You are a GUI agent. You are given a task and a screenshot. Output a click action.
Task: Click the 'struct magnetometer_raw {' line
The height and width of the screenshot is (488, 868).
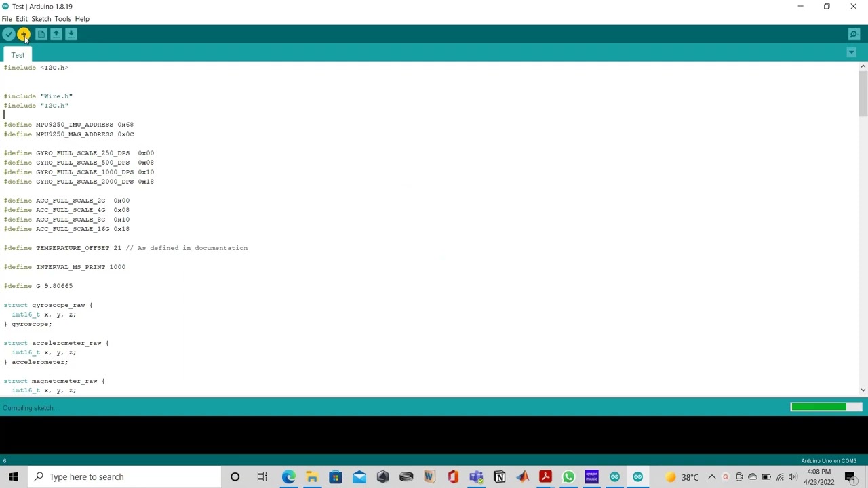tap(54, 381)
